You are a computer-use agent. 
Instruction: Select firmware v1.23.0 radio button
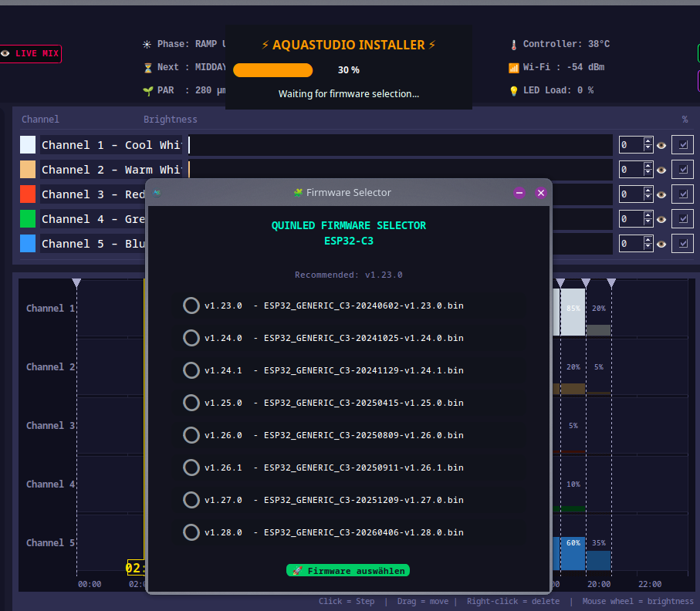pyautogui.click(x=191, y=305)
